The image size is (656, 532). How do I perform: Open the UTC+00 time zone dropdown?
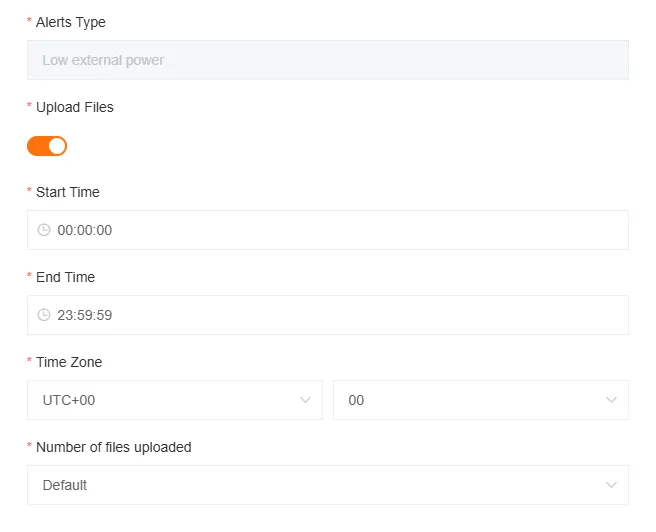click(x=174, y=400)
